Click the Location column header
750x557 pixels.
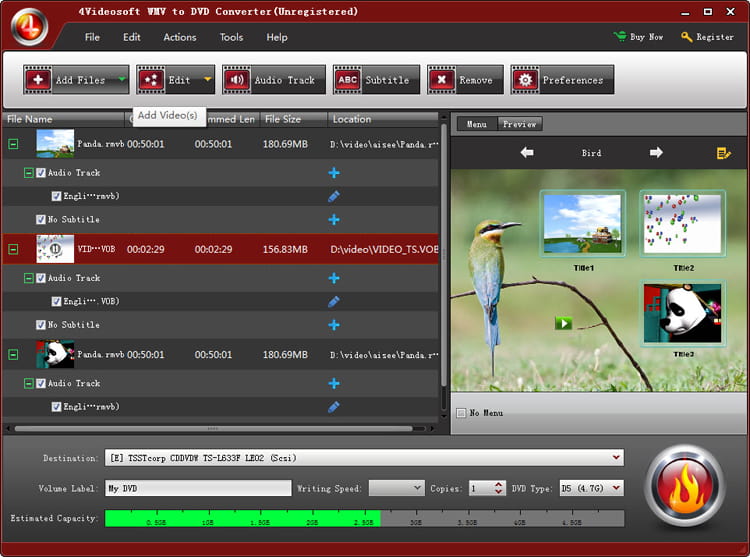(383, 119)
